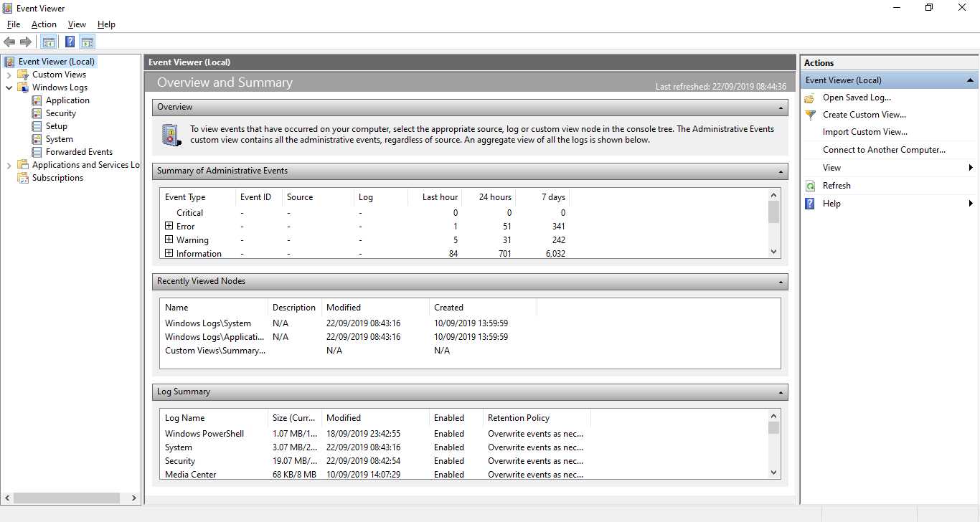
Task: Select the Application log in the tree
Action: click(x=67, y=100)
